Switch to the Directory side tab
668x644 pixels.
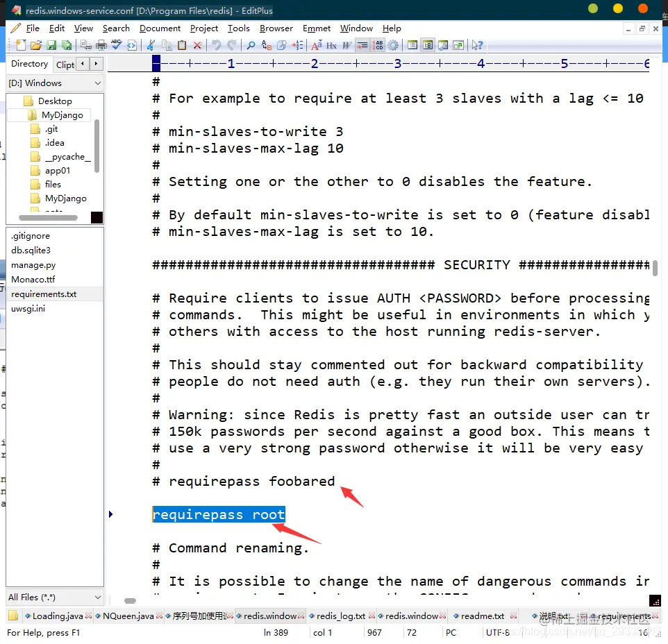point(29,64)
